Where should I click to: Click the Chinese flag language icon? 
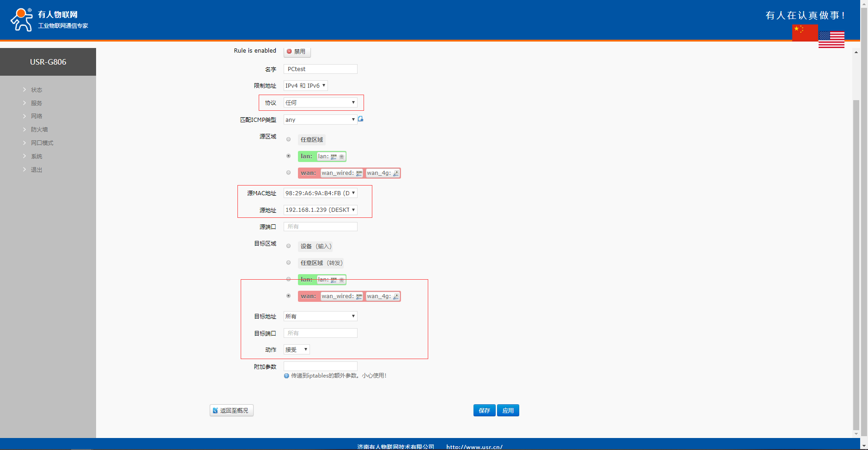pyautogui.click(x=805, y=32)
